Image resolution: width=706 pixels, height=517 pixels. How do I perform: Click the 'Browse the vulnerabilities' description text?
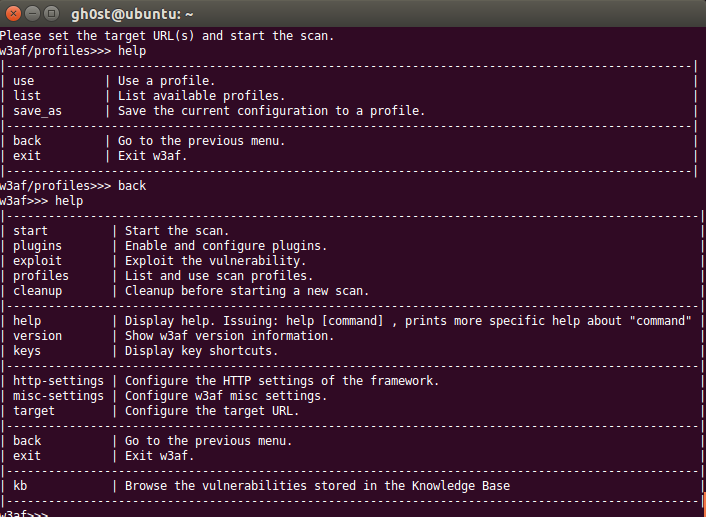317,485
